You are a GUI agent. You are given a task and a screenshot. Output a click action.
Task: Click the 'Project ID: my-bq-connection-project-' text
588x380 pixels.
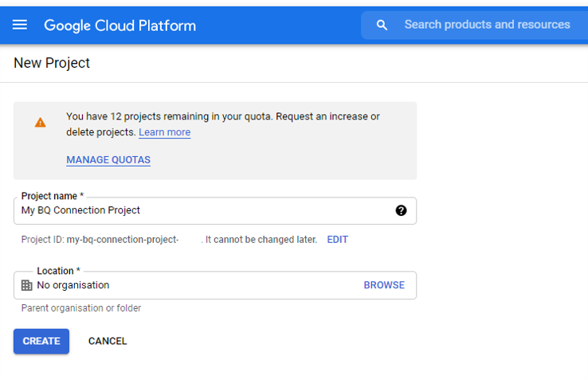click(x=100, y=239)
